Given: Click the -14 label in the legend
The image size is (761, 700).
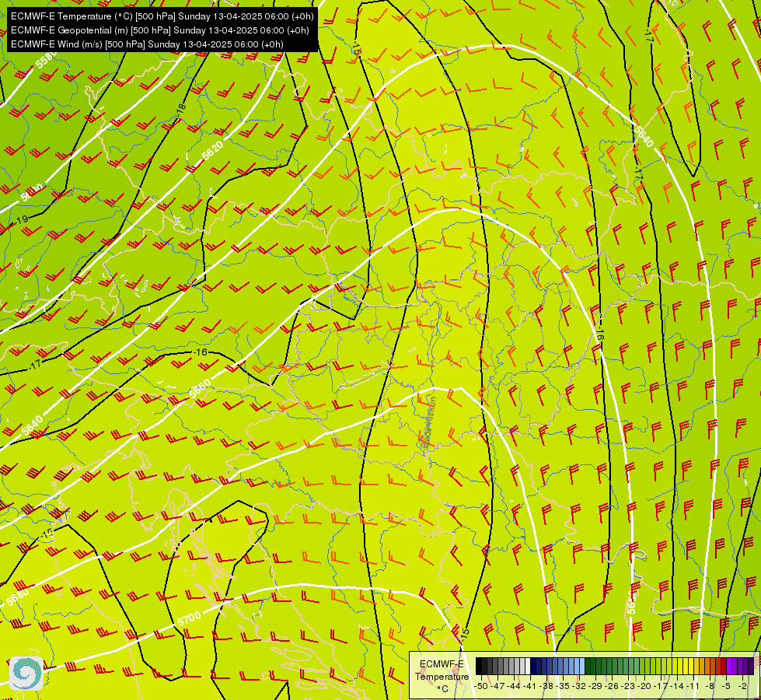Looking at the screenshot, I should tap(677, 686).
